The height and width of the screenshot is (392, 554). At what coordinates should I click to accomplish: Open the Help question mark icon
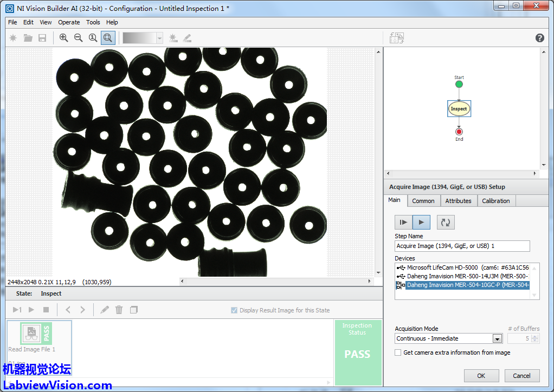click(x=539, y=38)
